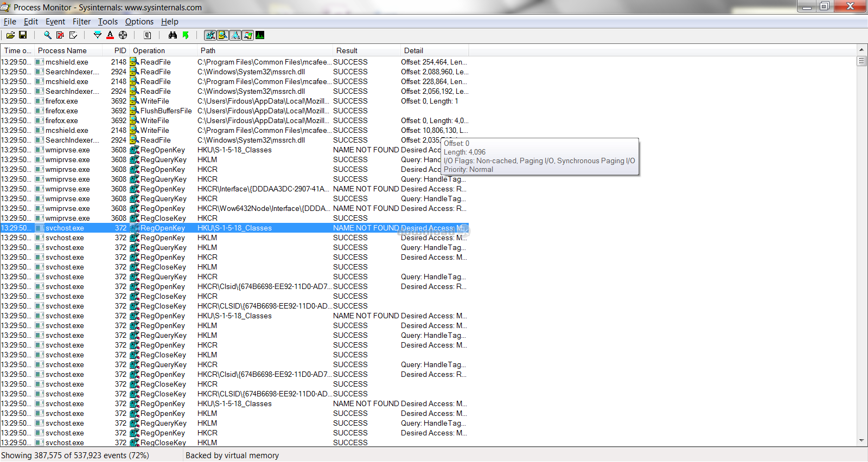The image size is (868, 462).
Task: Open the Help menu
Action: click(170, 22)
